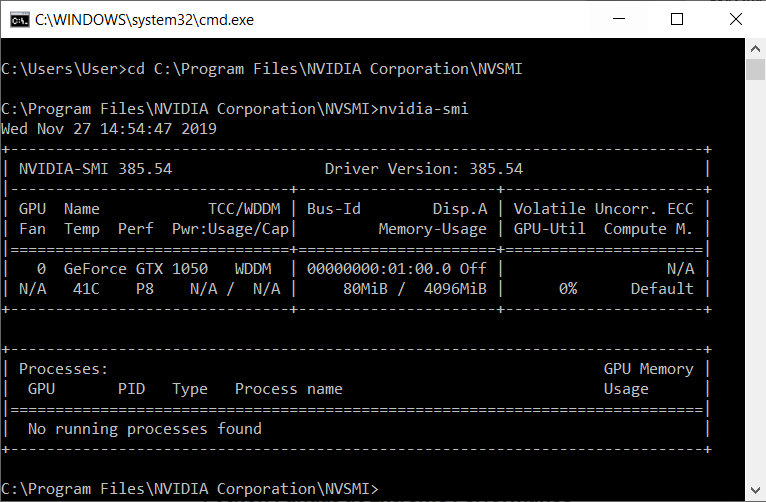
Task: Click the scrollbar down arrow
Action: (755, 490)
